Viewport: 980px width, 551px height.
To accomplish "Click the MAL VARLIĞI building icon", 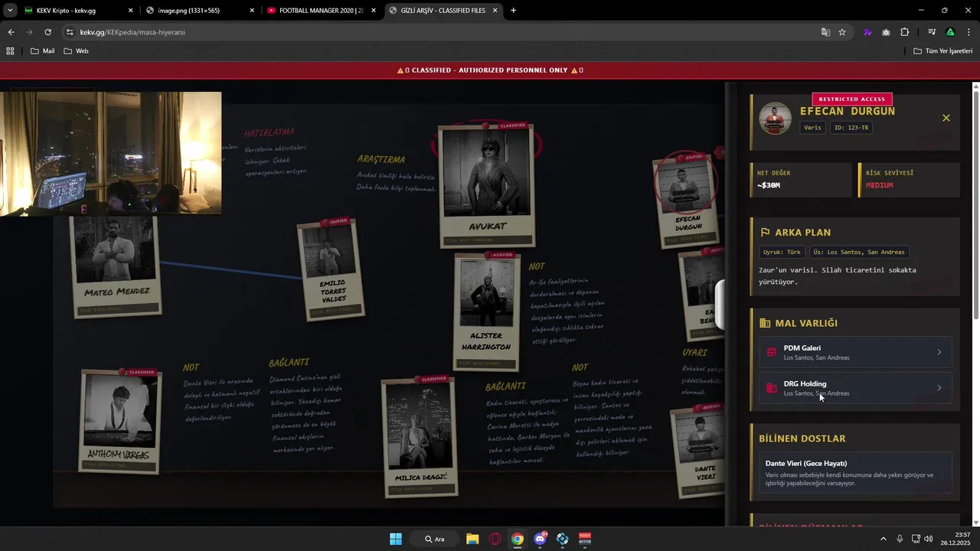I will 765,324.
